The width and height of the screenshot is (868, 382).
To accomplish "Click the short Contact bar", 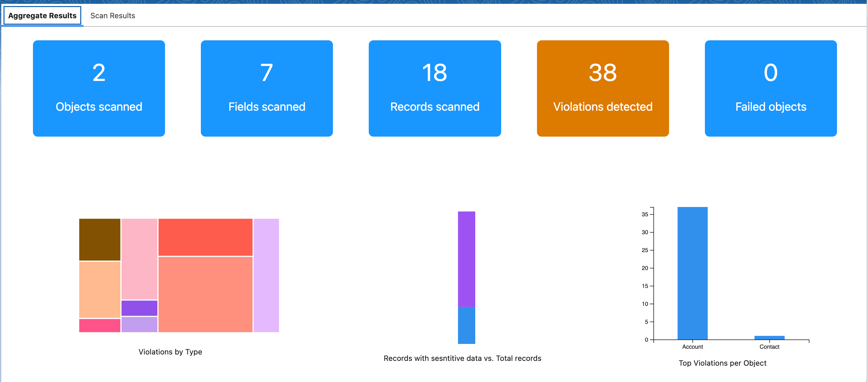I will pos(769,338).
